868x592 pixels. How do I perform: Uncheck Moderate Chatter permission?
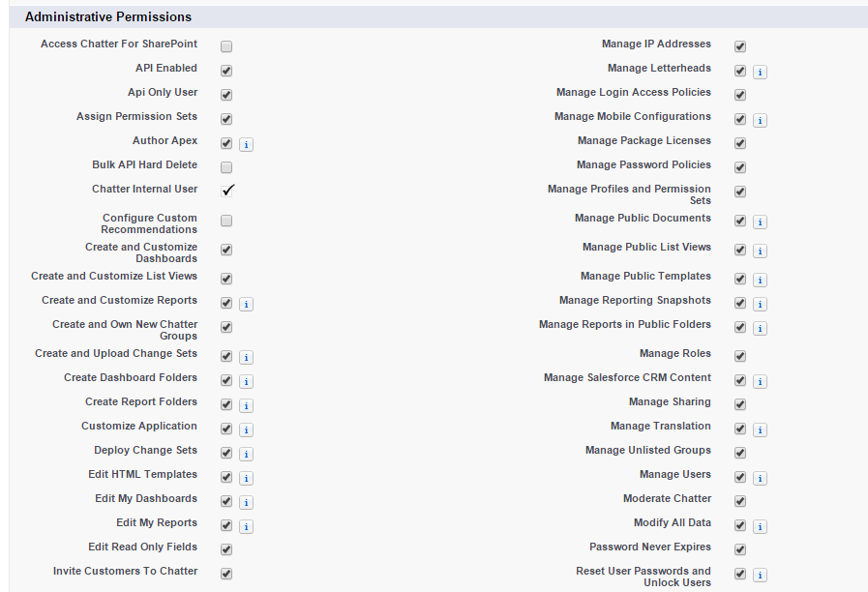click(740, 501)
